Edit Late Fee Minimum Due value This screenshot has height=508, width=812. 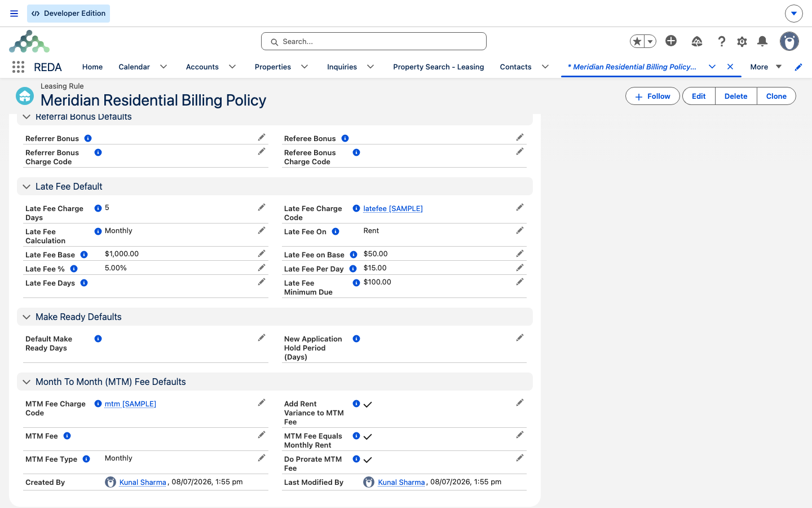[520, 282]
